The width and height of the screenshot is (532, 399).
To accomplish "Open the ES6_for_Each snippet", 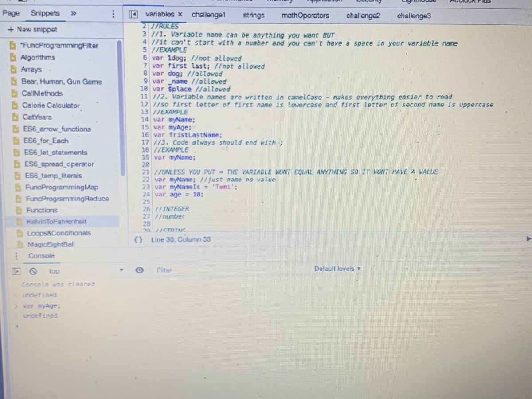I will click(x=47, y=141).
